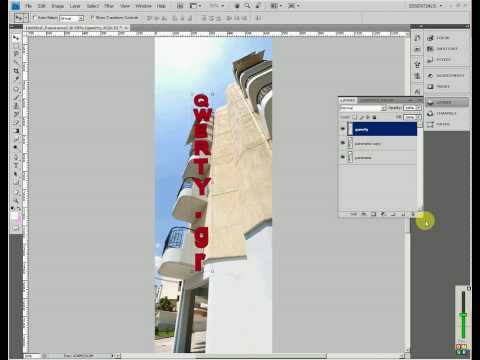Select the Brush tool
The width and height of the screenshot is (480, 360).
pos(16,97)
